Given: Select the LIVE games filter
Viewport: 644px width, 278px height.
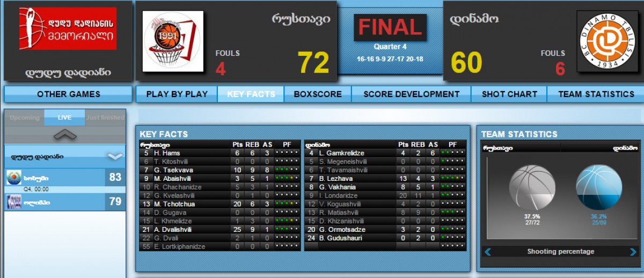Looking at the screenshot, I should click(64, 118).
